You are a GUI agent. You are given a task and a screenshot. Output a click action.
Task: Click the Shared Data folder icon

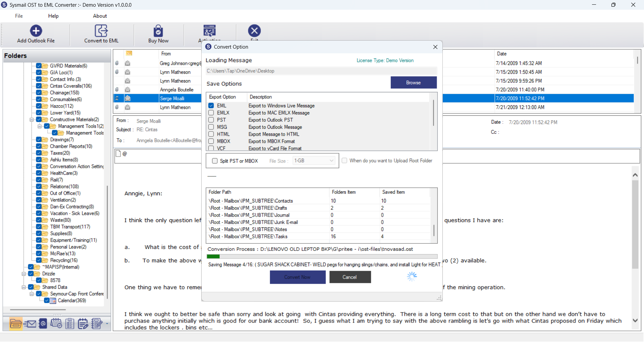(x=37, y=287)
